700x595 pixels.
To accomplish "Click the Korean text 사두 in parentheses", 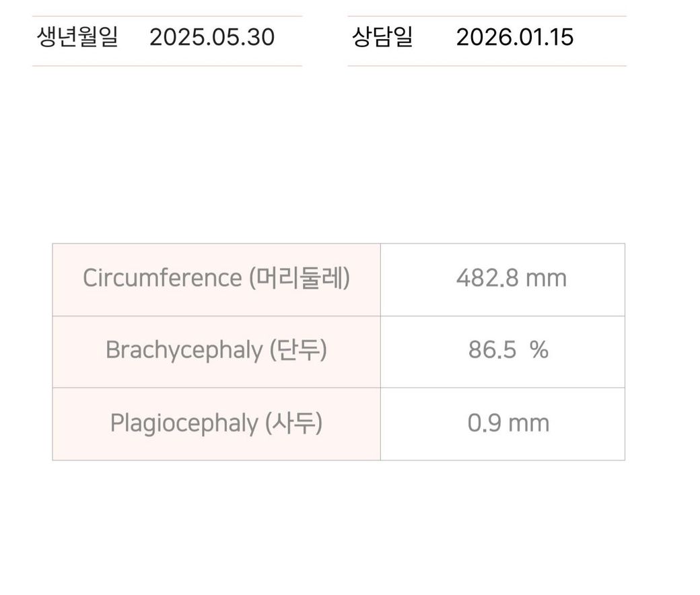I will tap(293, 423).
